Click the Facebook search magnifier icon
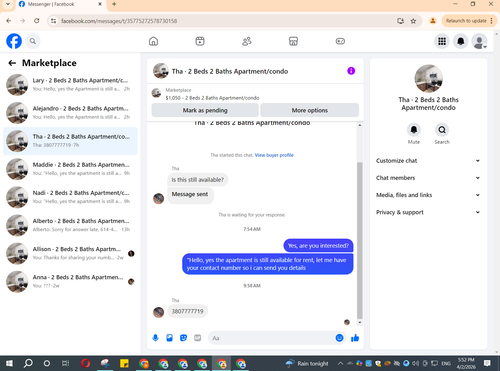Image resolution: width=500 pixels, height=371 pixels. coord(33,41)
